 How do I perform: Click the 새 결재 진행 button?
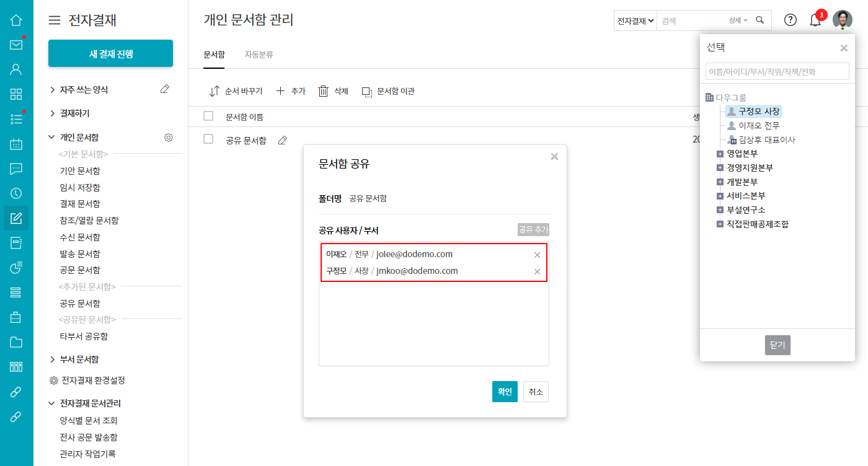coord(110,54)
